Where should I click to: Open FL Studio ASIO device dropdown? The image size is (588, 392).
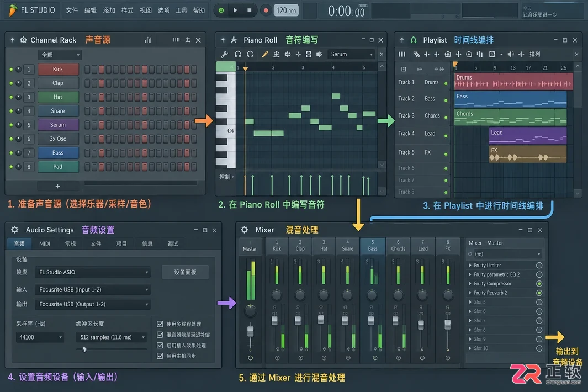click(93, 272)
